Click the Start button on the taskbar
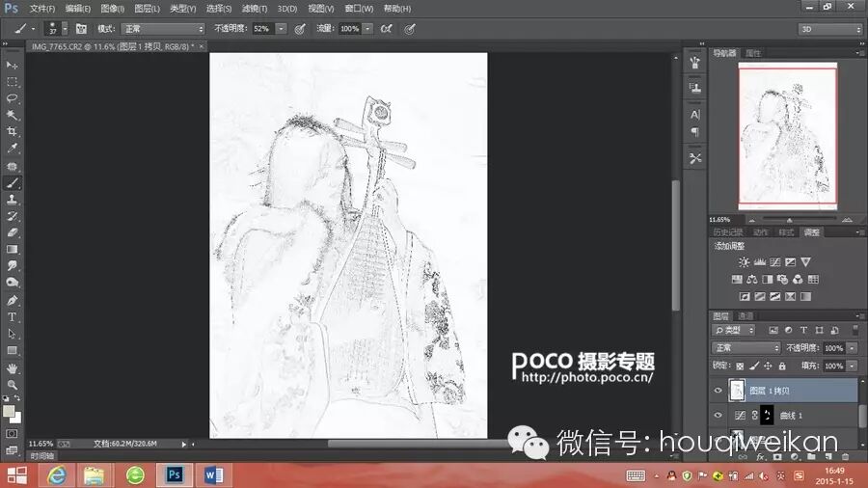Viewport: 868px width, 488px height. click(16, 475)
